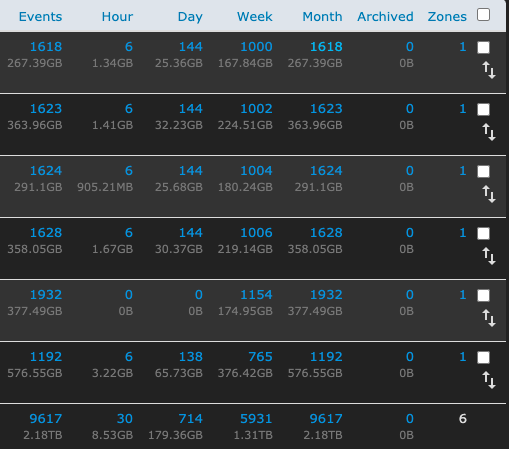Open week events count 1002
This screenshot has height=449, width=509.
pos(256,109)
